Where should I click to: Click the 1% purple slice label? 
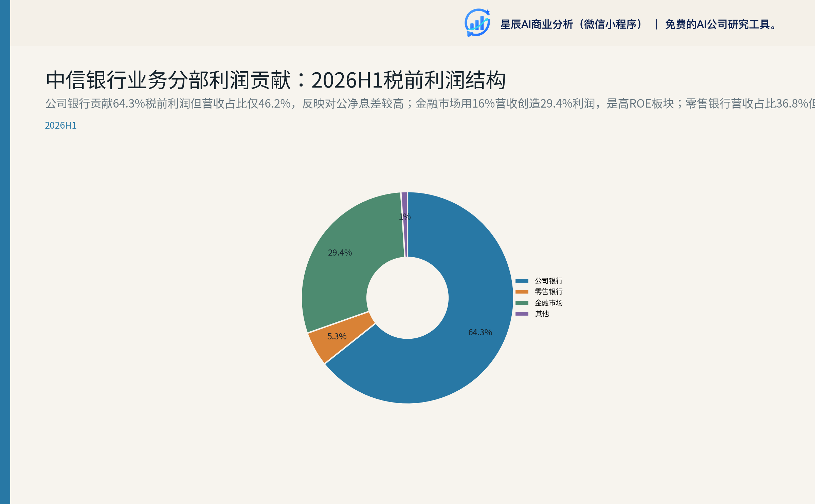tap(405, 217)
